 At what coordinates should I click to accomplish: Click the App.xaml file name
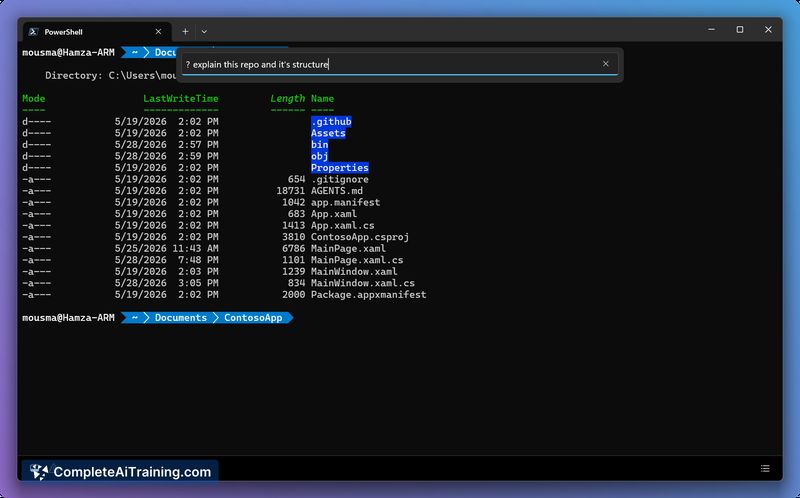tap(334, 214)
